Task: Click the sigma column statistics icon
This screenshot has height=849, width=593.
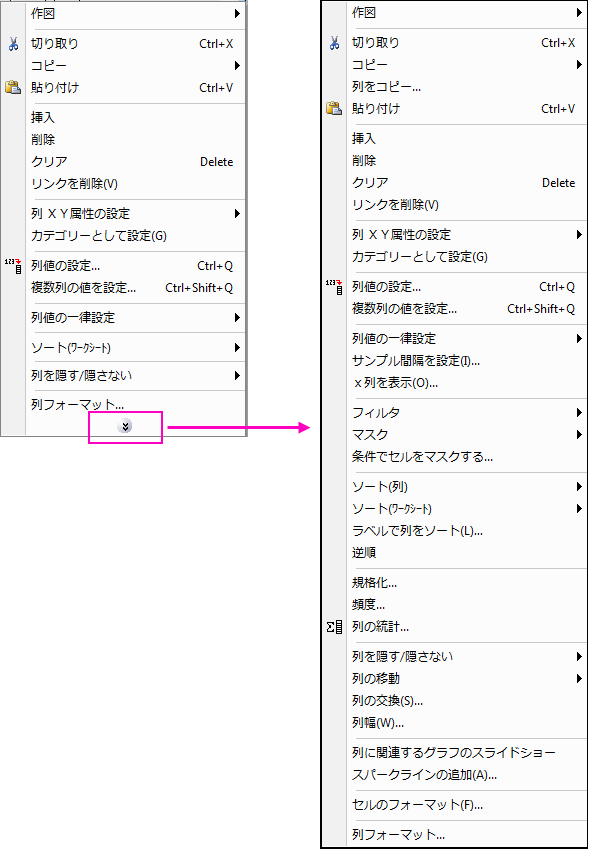Action: click(x=334, y=627)
